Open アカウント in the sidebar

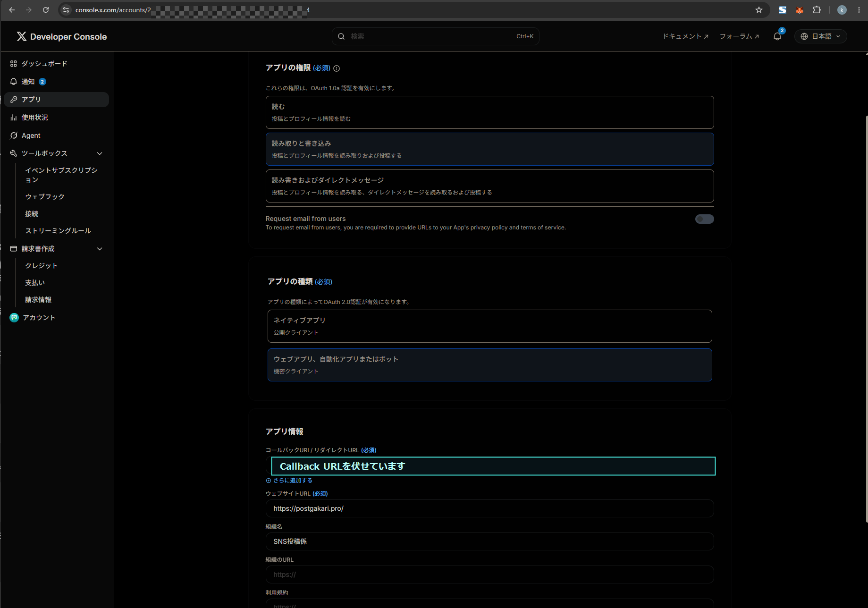(x=57, y=318)
